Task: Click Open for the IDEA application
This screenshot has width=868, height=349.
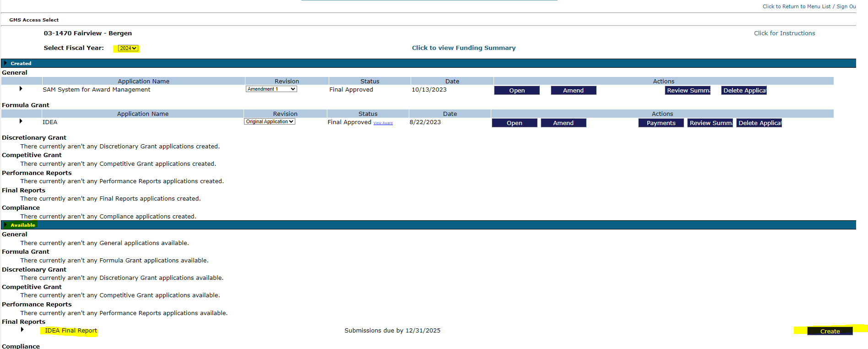Action: (x=515, y=123)
